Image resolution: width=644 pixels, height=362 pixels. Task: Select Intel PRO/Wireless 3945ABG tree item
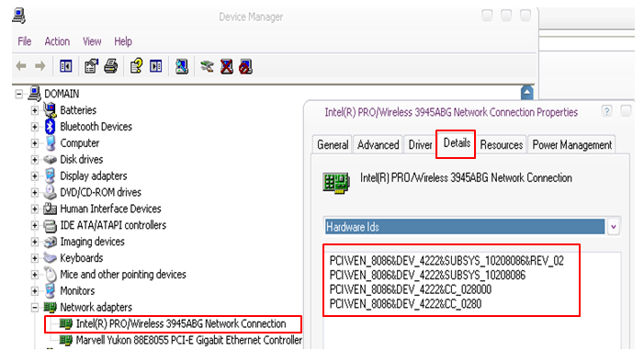tap(181, 323)
